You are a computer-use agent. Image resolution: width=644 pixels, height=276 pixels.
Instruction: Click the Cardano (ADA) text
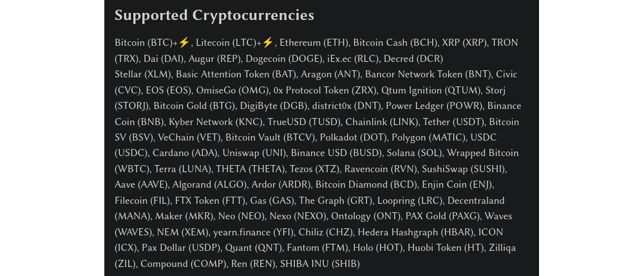(x=185, y=153)
